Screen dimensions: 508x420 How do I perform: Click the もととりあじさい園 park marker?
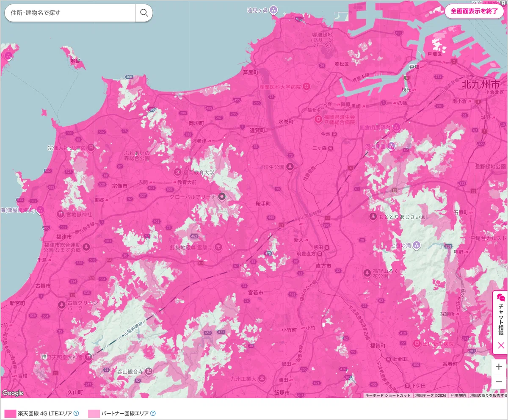[x=373, y=216]
